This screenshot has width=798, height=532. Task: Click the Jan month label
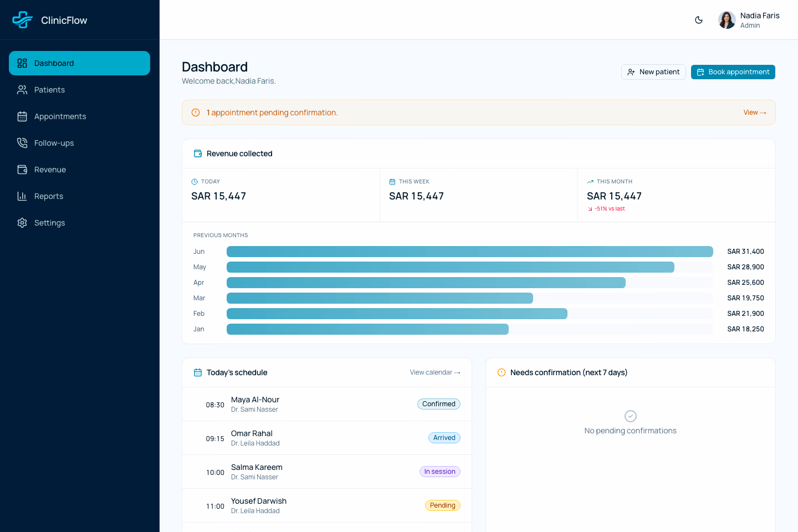click(199, 329)
